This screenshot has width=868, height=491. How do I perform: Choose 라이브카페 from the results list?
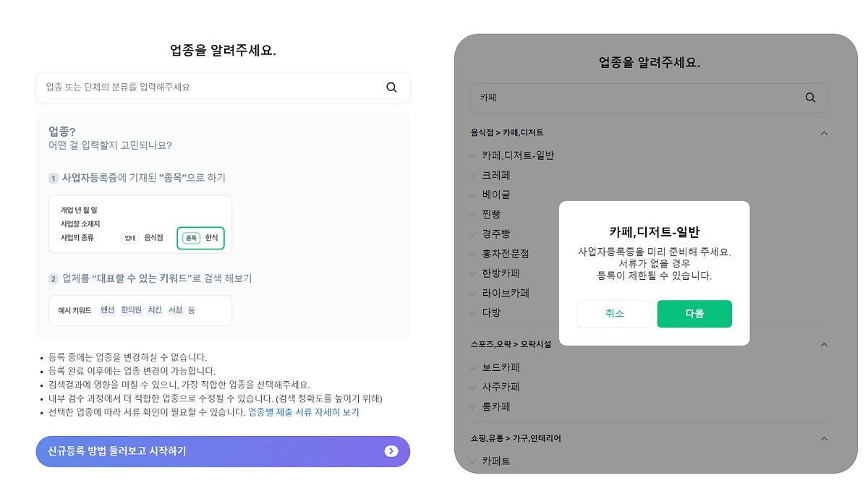(506, 293)
